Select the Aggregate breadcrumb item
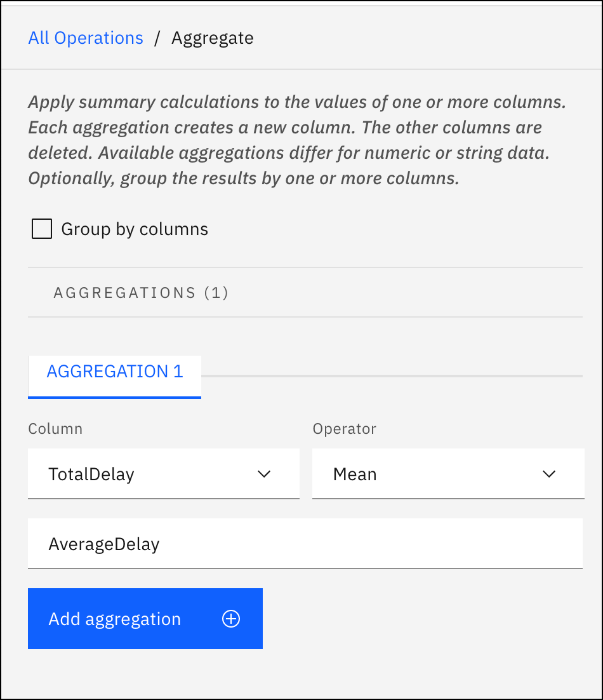 (x=212, y=38)
